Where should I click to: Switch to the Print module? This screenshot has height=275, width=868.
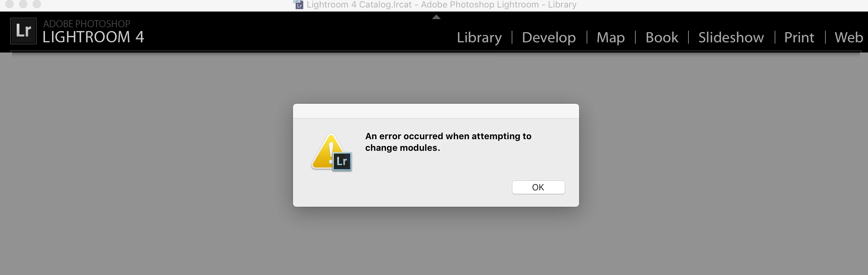point(799,37)
